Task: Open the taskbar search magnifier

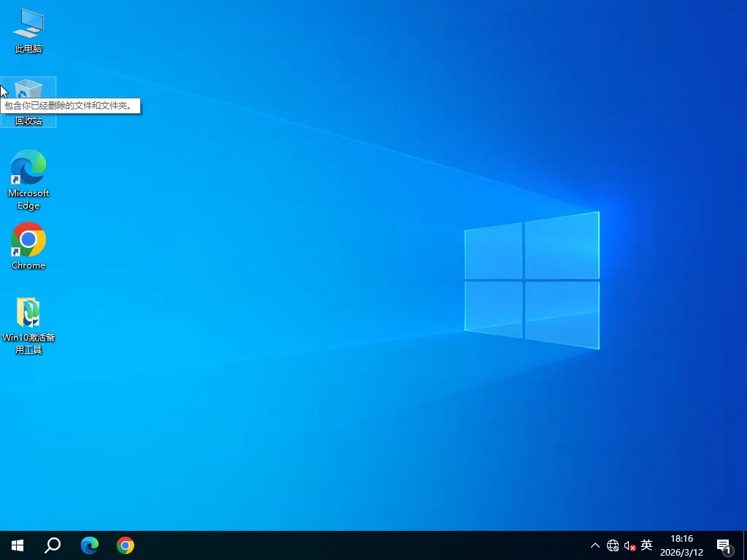Action: pos(53,545)
